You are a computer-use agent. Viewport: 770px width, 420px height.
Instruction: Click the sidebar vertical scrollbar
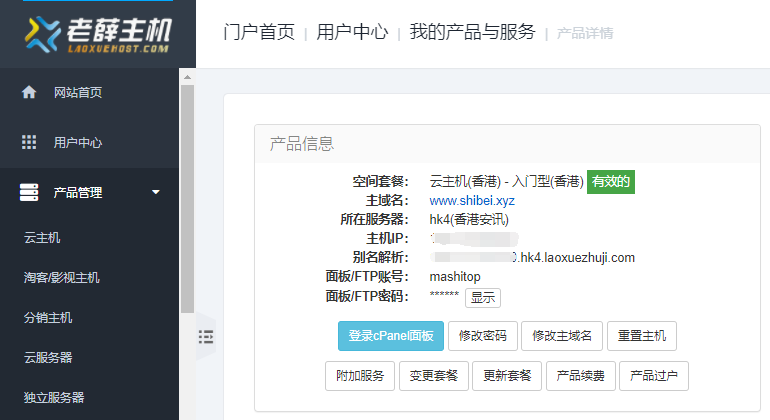186,200
